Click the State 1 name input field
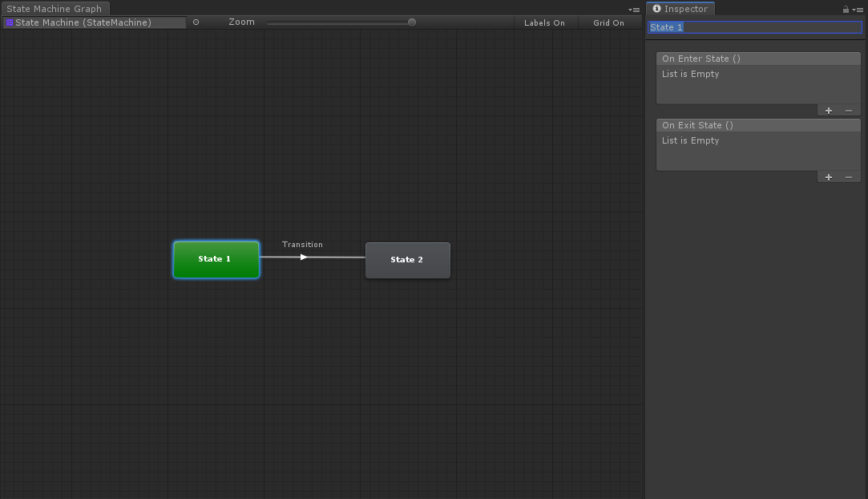This screenshot has height=499, width=868. (754, 27)
